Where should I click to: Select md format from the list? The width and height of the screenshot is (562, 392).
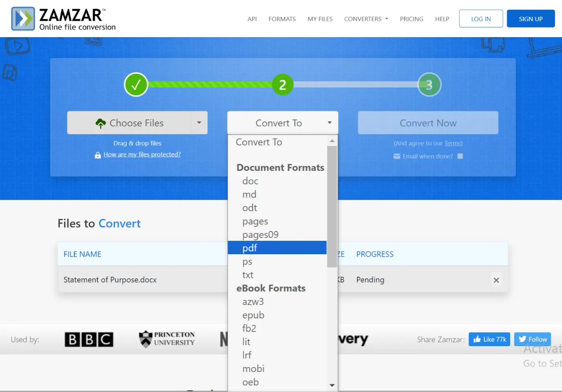(x=277, y=195)
